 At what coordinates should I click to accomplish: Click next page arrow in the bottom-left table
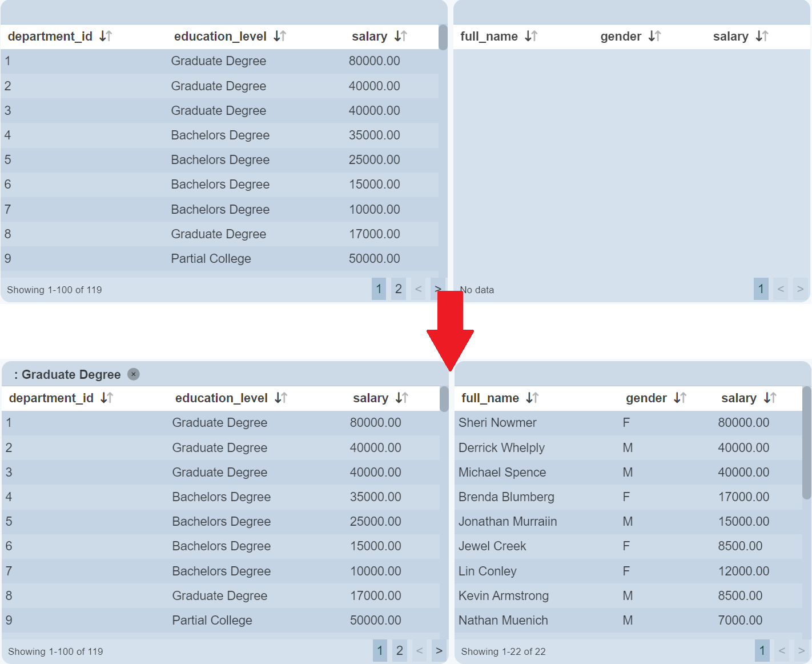439,651
